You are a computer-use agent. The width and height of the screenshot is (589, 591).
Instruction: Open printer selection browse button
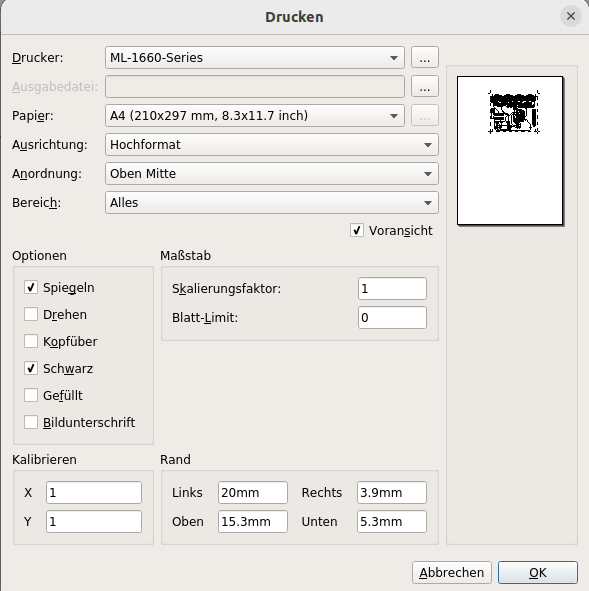click(425, 58)
